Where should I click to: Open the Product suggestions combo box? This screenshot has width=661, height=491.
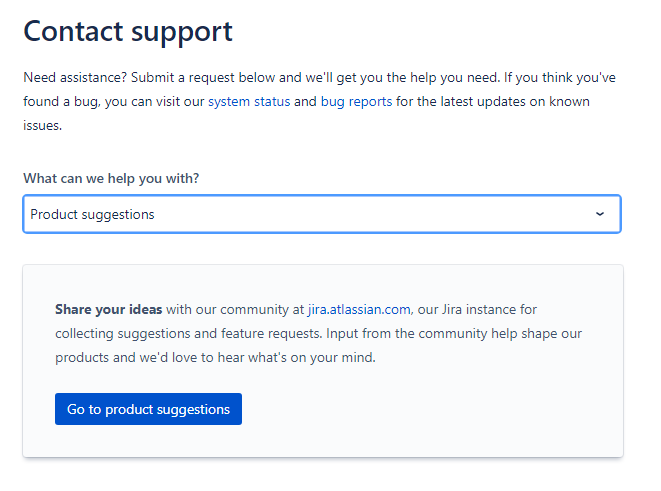(322, 214)
